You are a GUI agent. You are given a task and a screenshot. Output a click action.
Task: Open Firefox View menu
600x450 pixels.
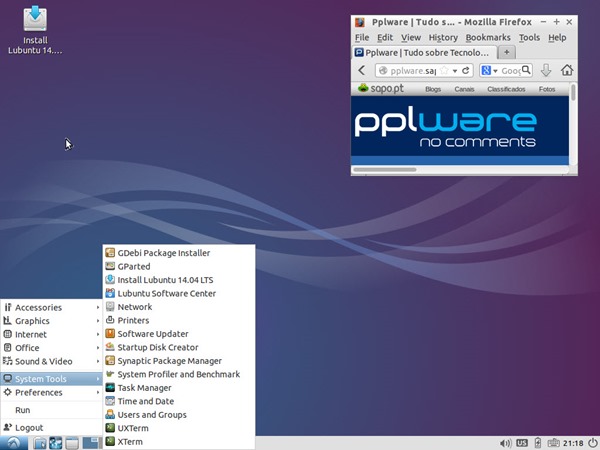tap(411, 38)
